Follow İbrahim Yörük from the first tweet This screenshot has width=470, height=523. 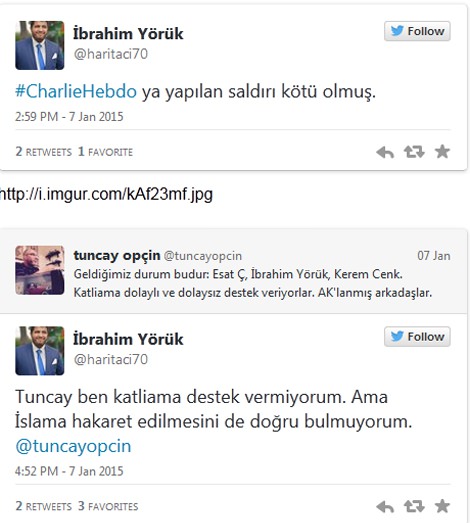click(x=417, y=31)
